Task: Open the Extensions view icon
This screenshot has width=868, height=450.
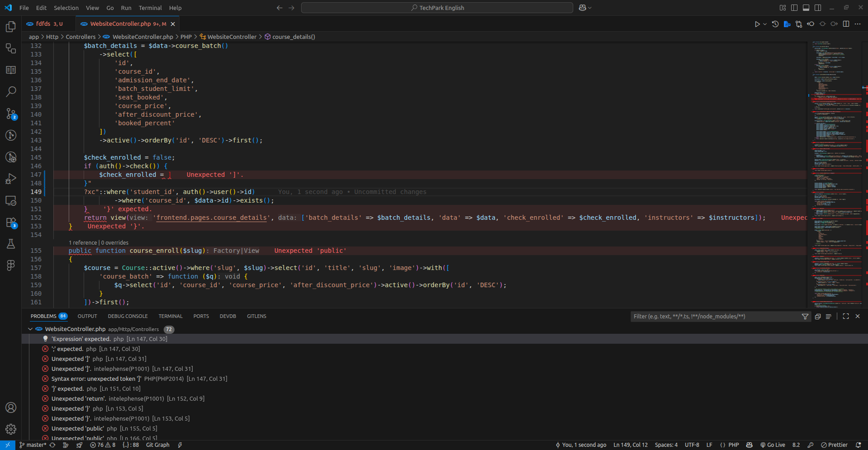Action: pyautogui.click(x=11, y=223)
